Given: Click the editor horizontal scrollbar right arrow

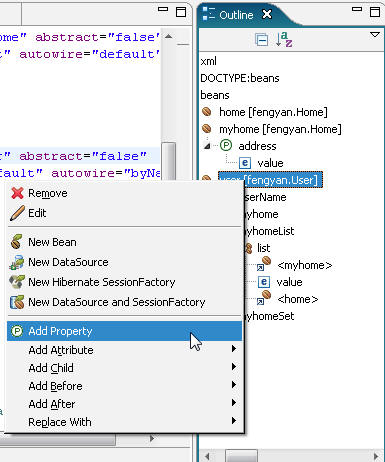Looking at the screenshot, I should coord(152,438).
